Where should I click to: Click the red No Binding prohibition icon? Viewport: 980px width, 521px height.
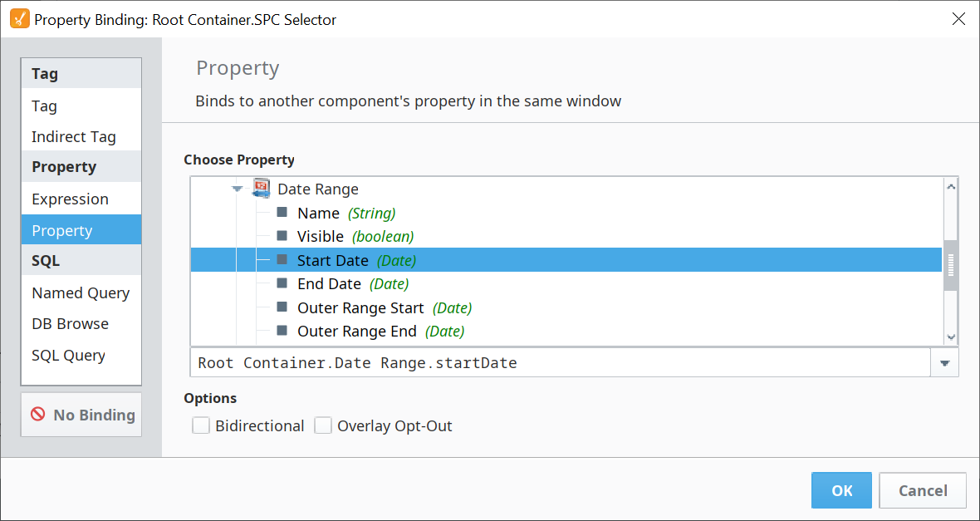pos(38,414)
